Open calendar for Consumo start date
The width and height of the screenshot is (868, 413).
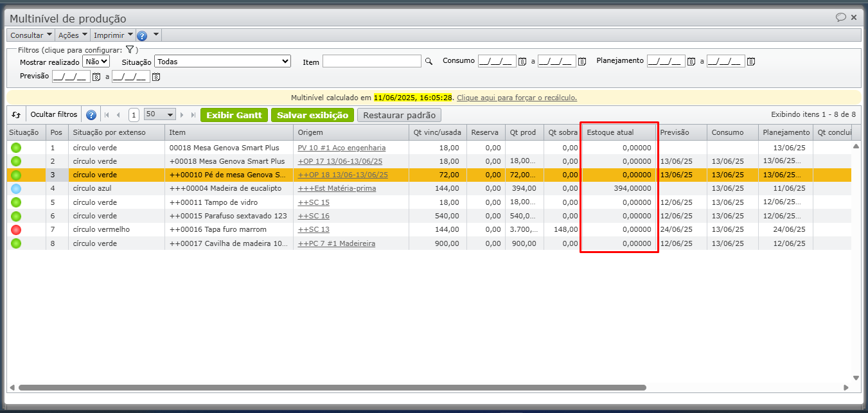[522, 62]
